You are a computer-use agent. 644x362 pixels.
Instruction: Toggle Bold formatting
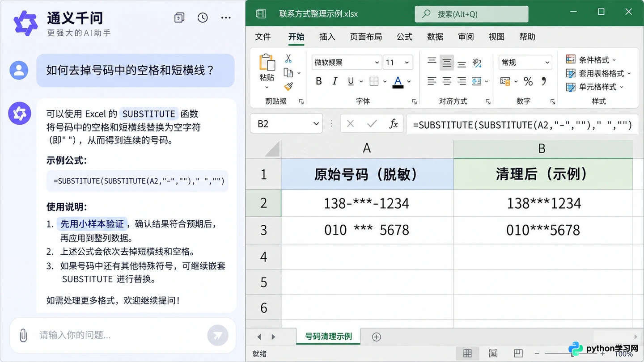coord(319,81)
